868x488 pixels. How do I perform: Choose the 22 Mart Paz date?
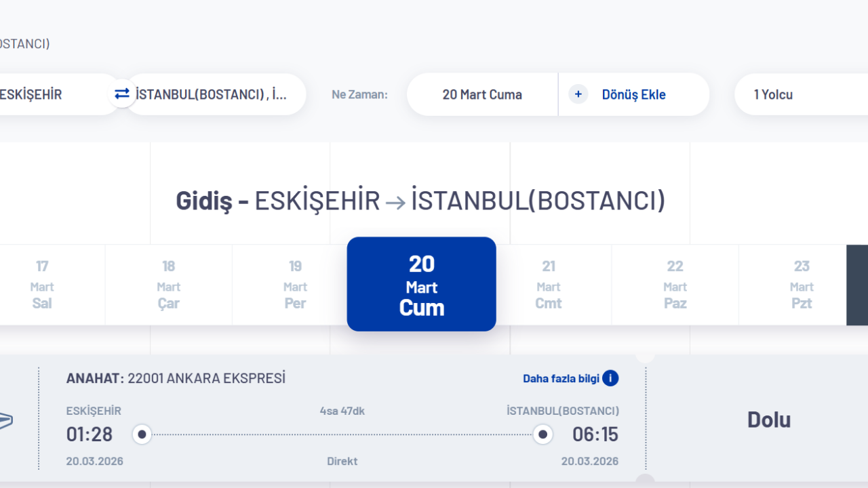click(x=675, y=284)
